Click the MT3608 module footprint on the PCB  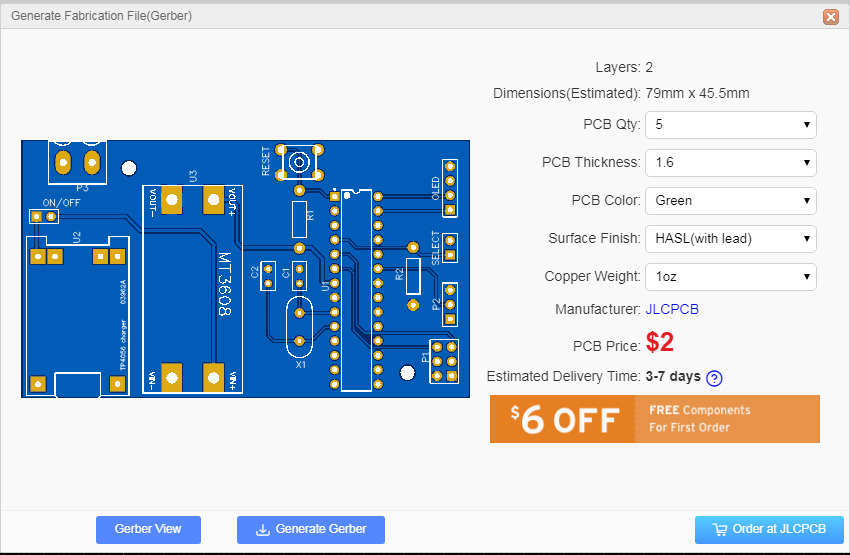click(x=192, y=289)
